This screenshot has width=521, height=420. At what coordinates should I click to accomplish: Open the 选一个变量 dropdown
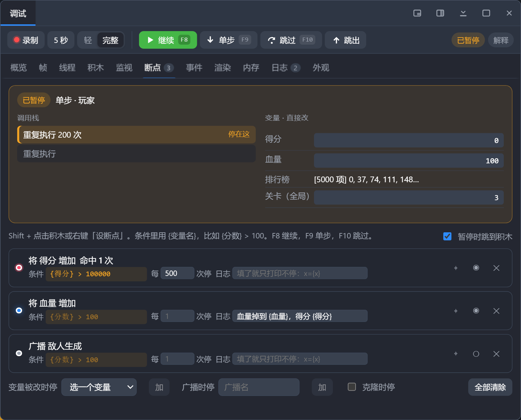tap(99, 387)
